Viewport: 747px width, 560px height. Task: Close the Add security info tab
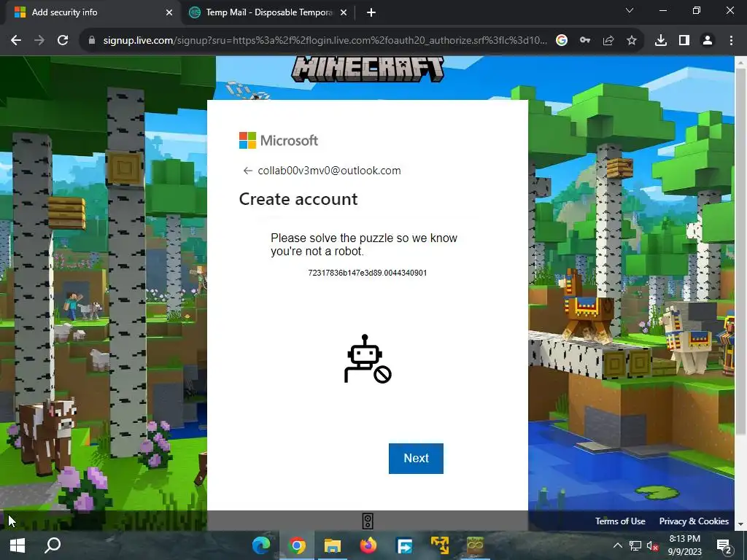coord(169,12)
